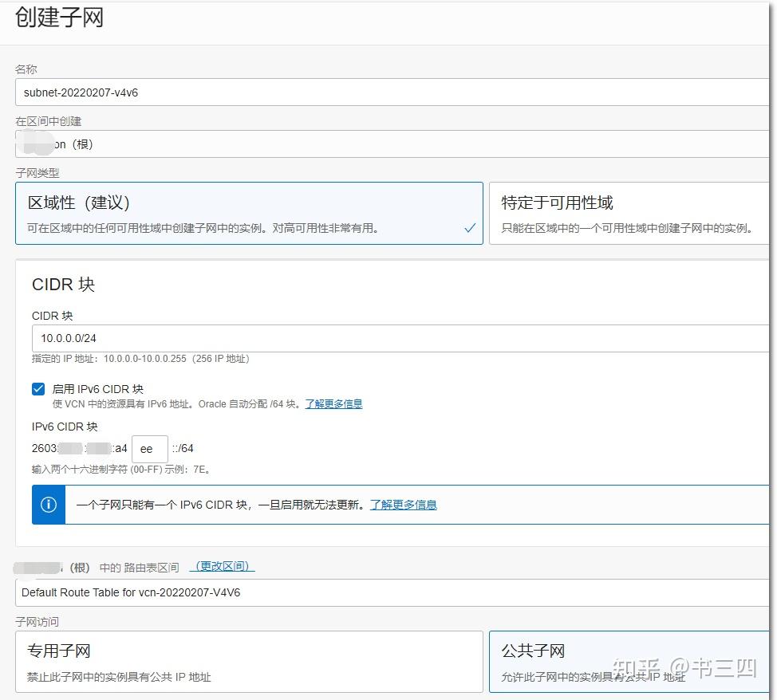The height and width of the screenshot is (700, 777).
Task: Click the 子网访问 section label
Action: pos(37,622)
